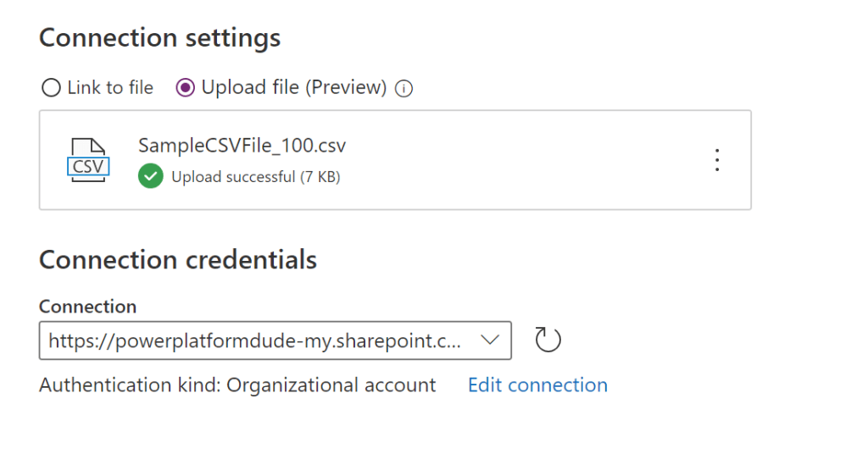Click the CSV file type icon
The height and width of the screenshot is (465, 868).
(x=87, y=159)
